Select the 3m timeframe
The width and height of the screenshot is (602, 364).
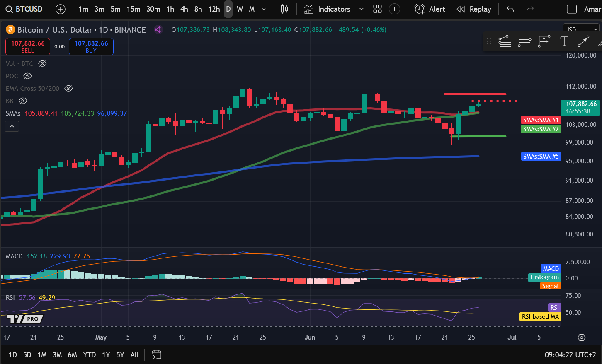(100, 9)
